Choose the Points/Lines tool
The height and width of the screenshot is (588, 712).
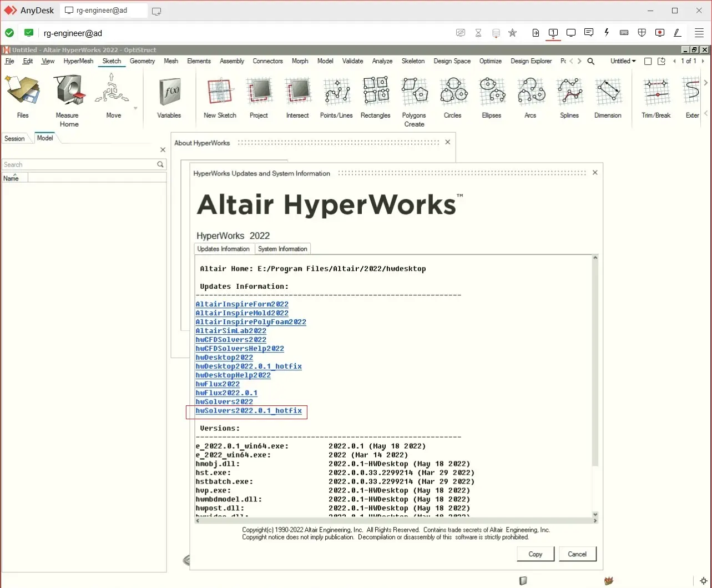pos(336,97)
